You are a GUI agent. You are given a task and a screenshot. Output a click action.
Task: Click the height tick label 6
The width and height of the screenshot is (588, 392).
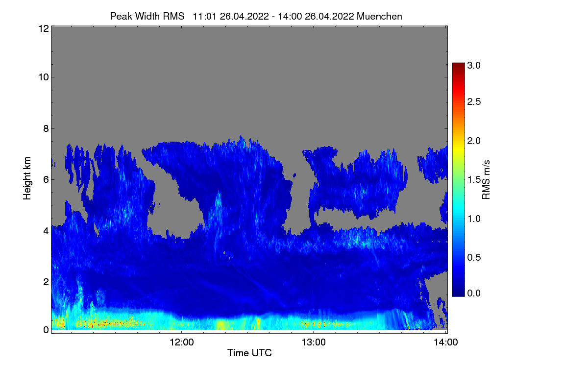click(46, 179)
